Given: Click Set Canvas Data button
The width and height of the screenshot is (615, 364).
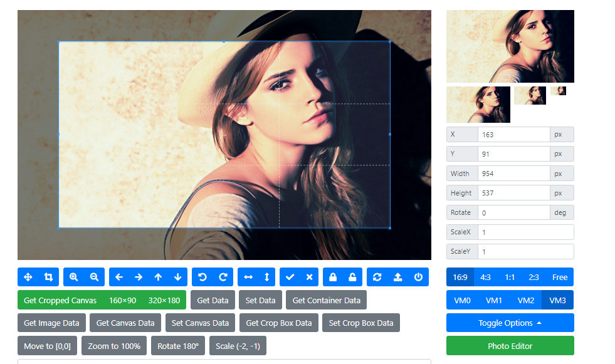Looking at the screenshot, I should click(200, 323).
